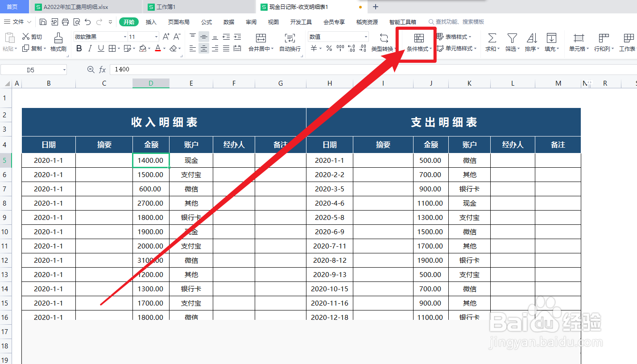This screenshot has width=637, height=364.
Task: Toggle italic formatting
Action: tap(89, 49)
